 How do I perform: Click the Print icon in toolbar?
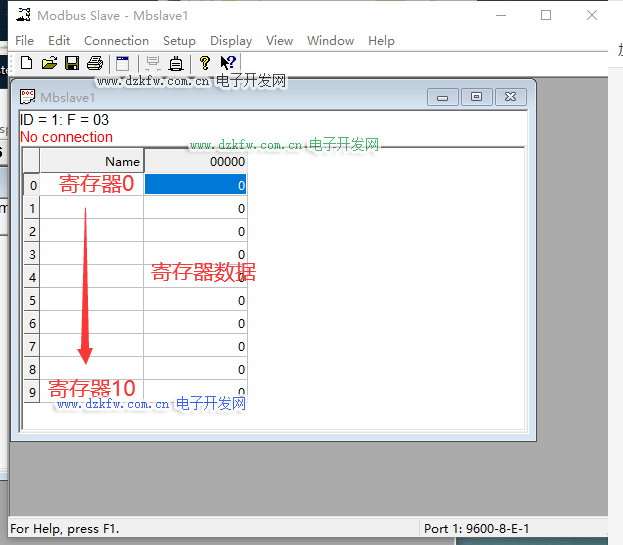pos(94,63)
